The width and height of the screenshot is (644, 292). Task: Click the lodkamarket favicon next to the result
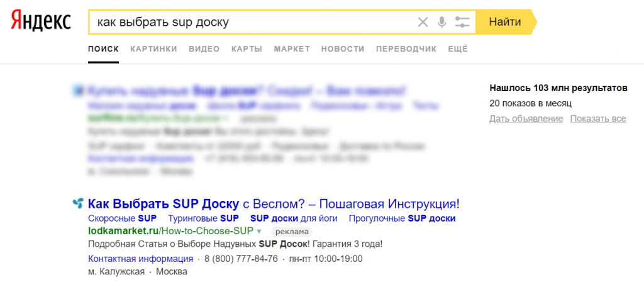coord(77,203)
